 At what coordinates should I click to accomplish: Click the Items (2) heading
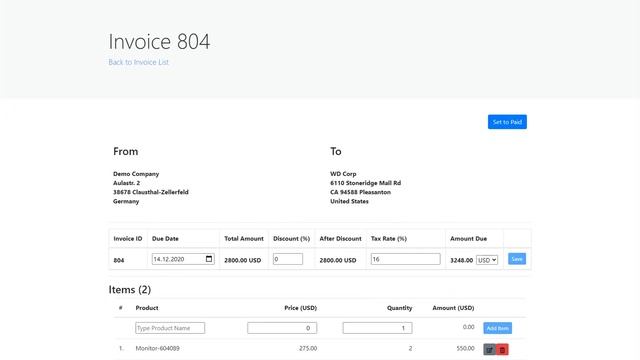[130, 289]
